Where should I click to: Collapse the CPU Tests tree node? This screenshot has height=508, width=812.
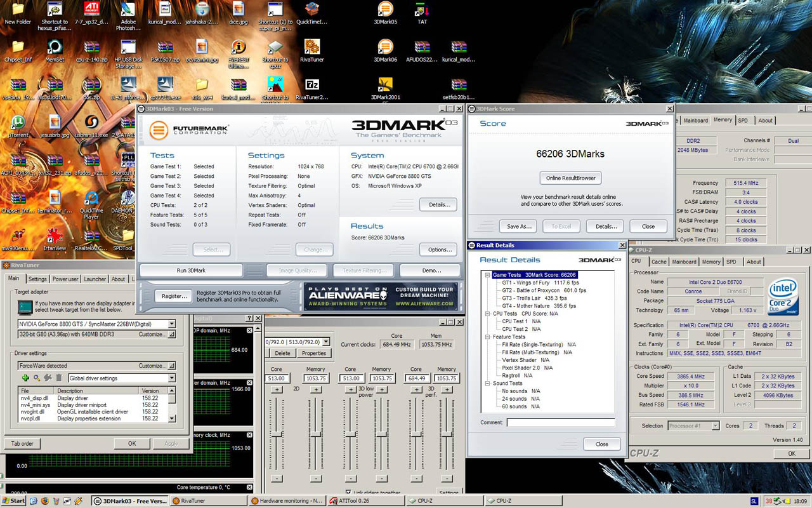coord(488,314)
